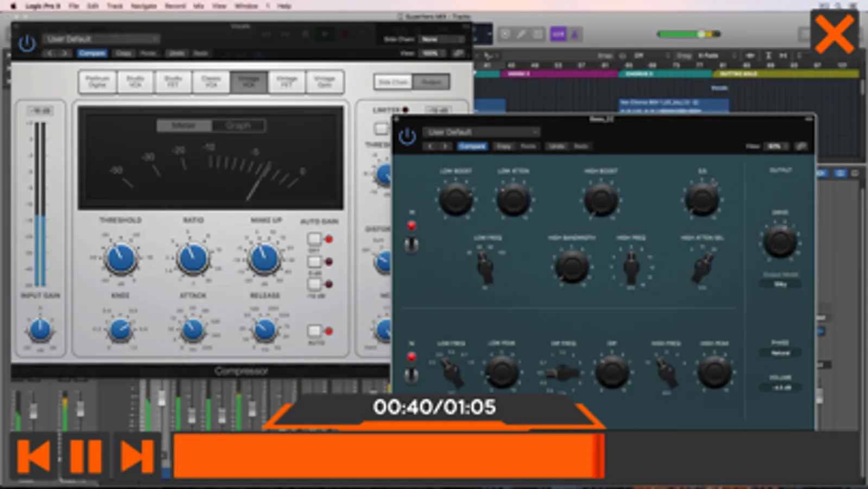Screen dimensions: 868x489
Task: Click Compare button in Vintage EQ window
Action: (472, 146)
